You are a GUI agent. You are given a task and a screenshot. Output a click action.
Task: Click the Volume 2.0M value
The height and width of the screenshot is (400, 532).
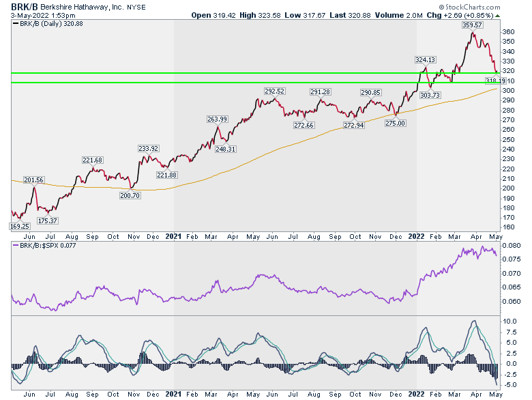tap(399, 15)
